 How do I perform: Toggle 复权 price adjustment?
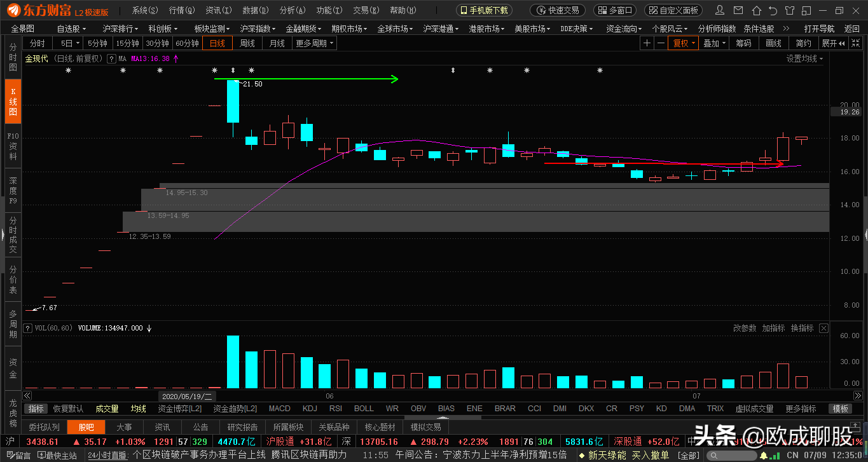[x=684, y=43]
